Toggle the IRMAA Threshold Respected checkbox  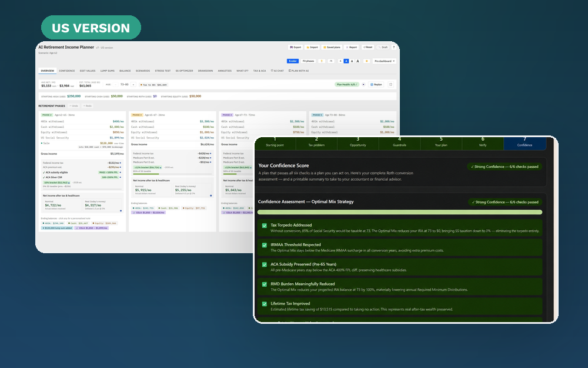tap(265, 245)
